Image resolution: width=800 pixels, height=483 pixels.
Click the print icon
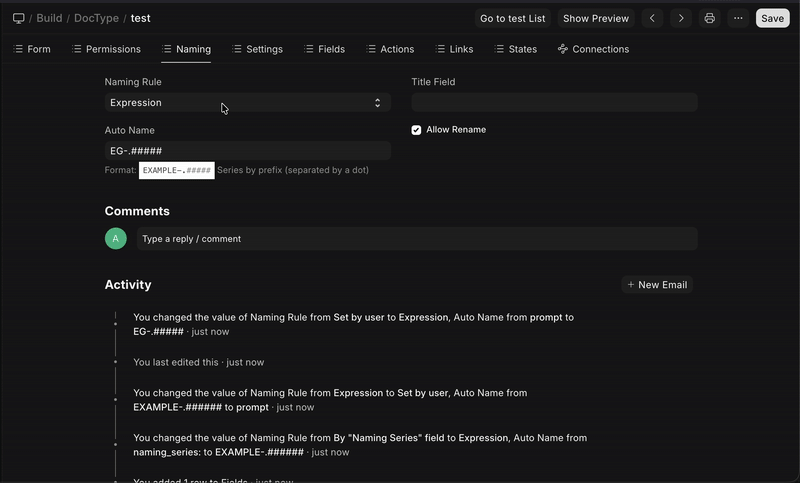click(x=710, y=18)
